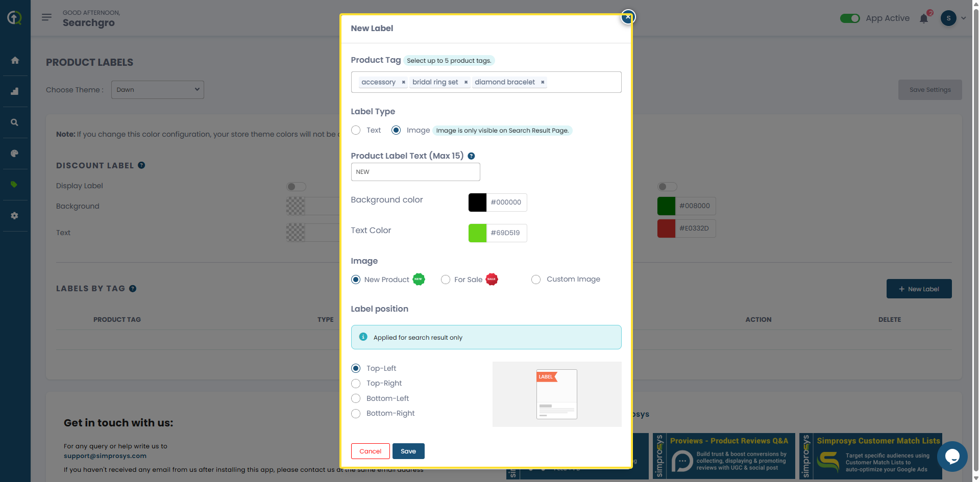Click the product labels tag icon
The height and width of the screenshot is (482, 980).
click(15, 185)
